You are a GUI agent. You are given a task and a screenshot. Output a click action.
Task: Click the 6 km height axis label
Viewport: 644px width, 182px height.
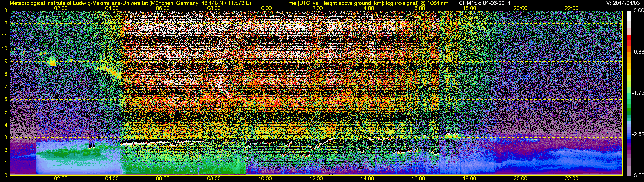coord(6,100)
